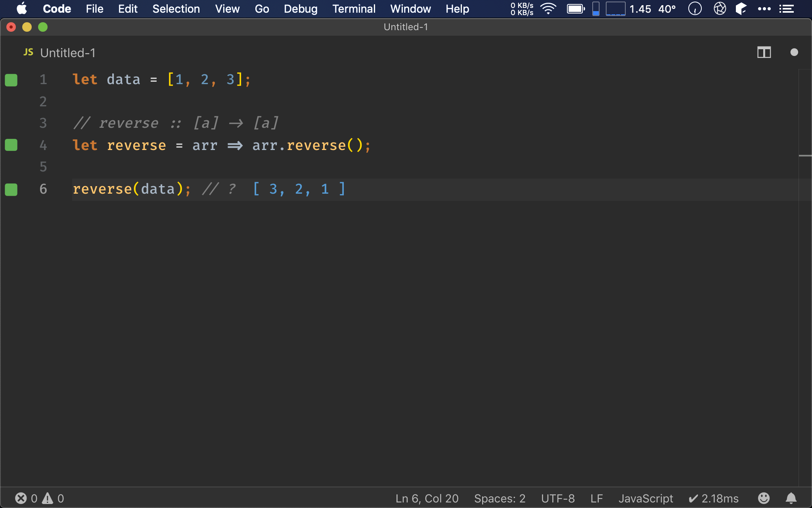This screenshot has width=812, height=508.
Task: Open the Terminal menu
Action: pyautogui.click(x=354, y=9)
